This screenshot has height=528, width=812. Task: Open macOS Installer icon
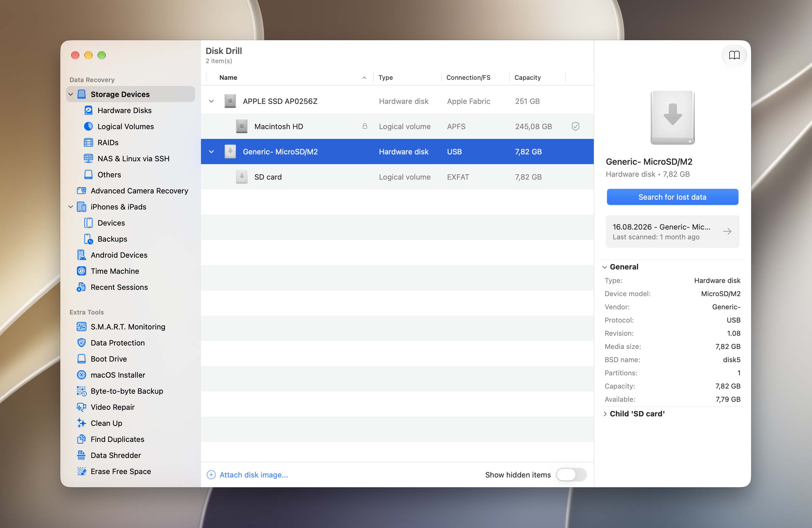[82, 374]
